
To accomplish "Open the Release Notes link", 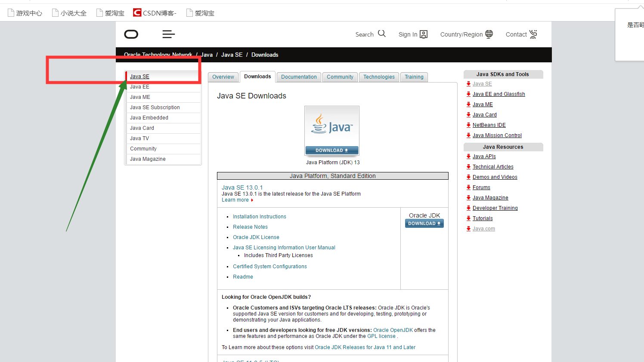I will 250,227.
